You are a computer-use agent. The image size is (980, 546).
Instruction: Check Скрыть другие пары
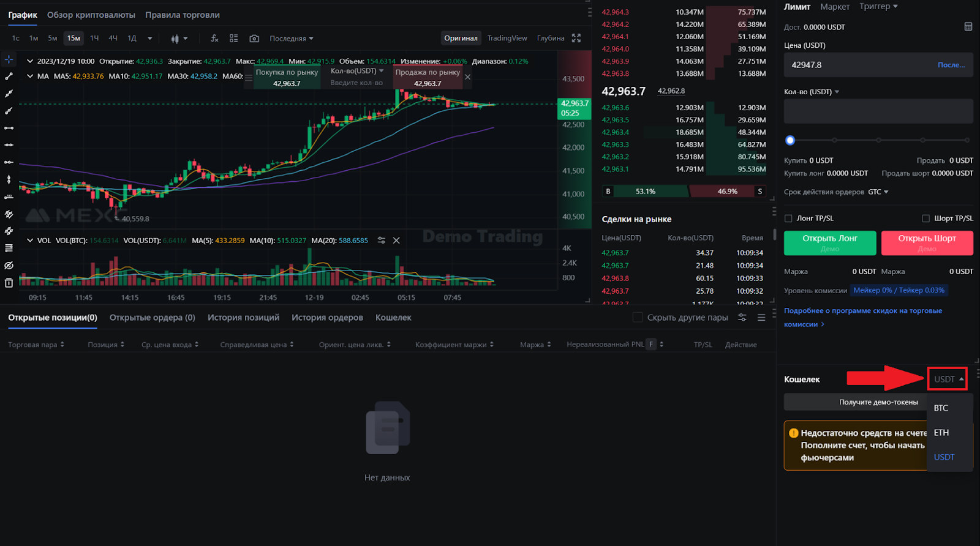pyautogui.click(x=638, y=317)
